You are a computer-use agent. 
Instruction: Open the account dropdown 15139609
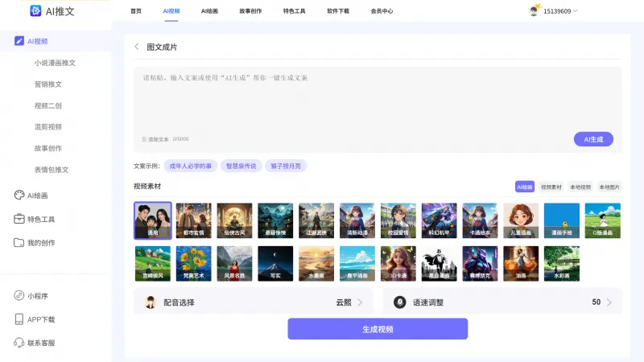tap(560, 11)
